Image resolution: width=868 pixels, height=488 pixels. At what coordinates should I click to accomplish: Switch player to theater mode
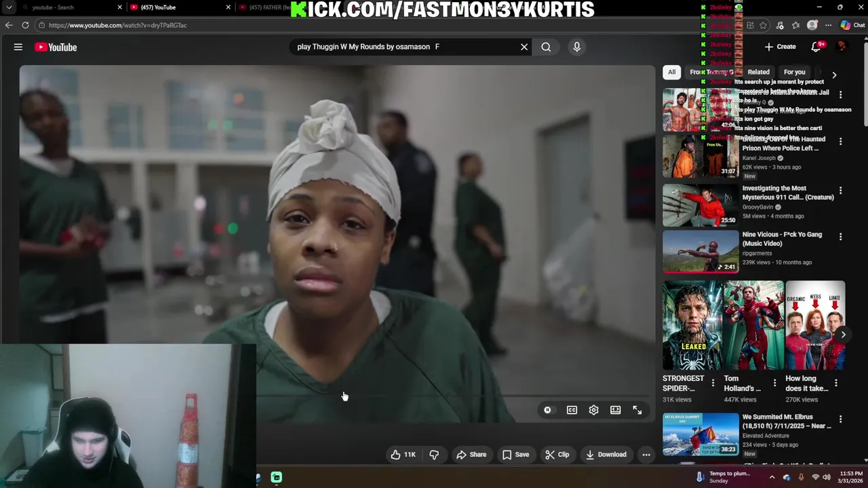click(x=615, y=410)
